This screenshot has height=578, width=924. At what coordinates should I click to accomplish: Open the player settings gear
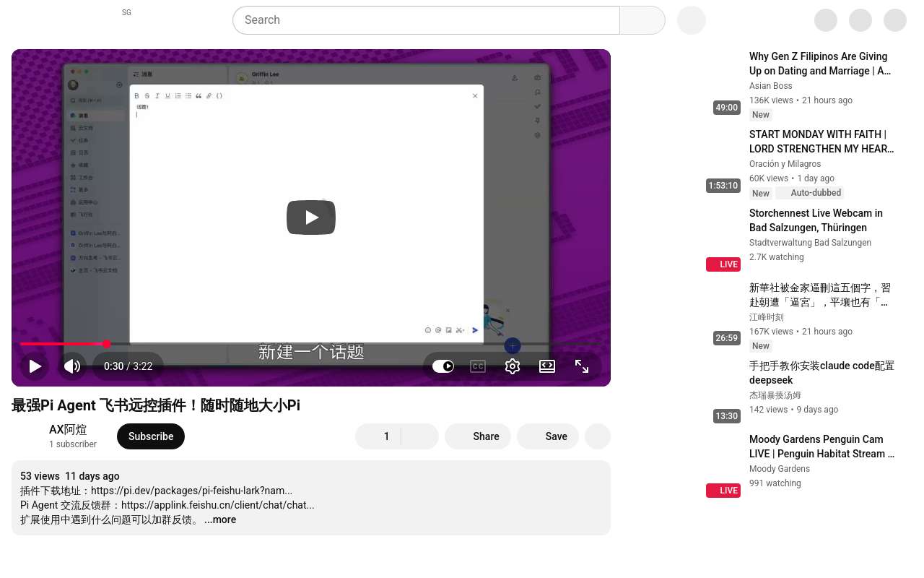(x=513, y=366)
